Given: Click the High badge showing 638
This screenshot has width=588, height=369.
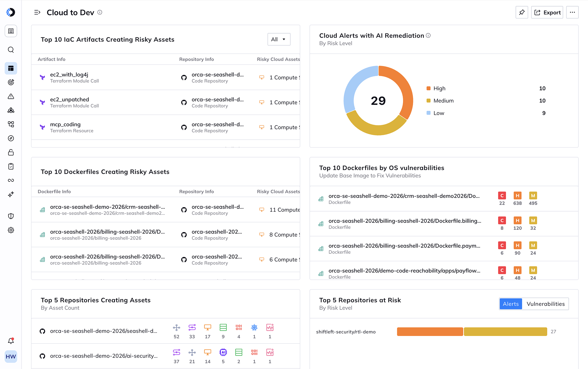Looking at the screenshot, I should coord(517,195).
